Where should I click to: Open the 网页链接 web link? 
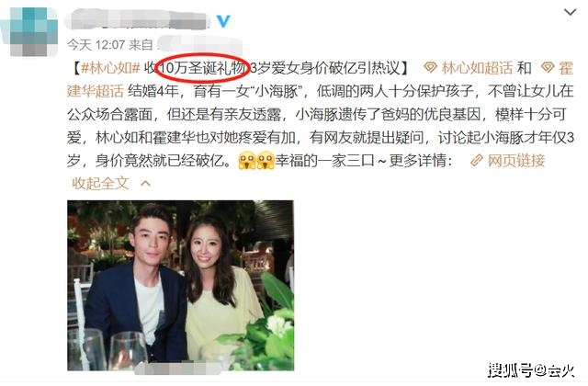516,161
